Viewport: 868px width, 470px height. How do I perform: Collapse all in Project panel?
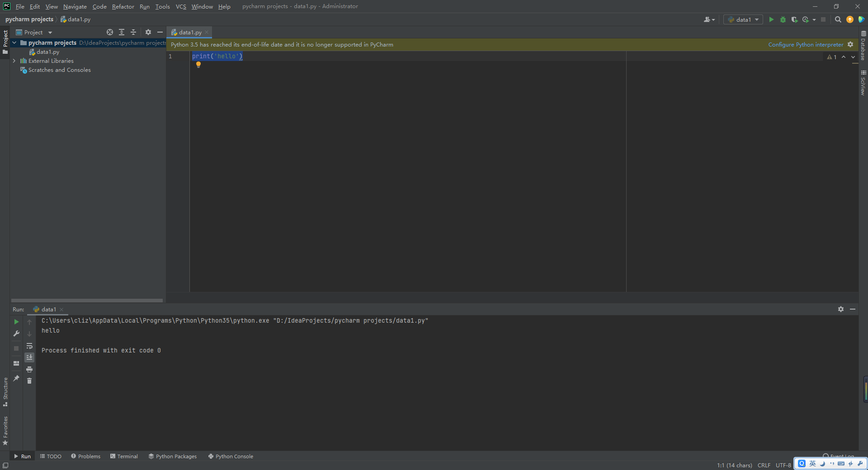coord(133,32)
